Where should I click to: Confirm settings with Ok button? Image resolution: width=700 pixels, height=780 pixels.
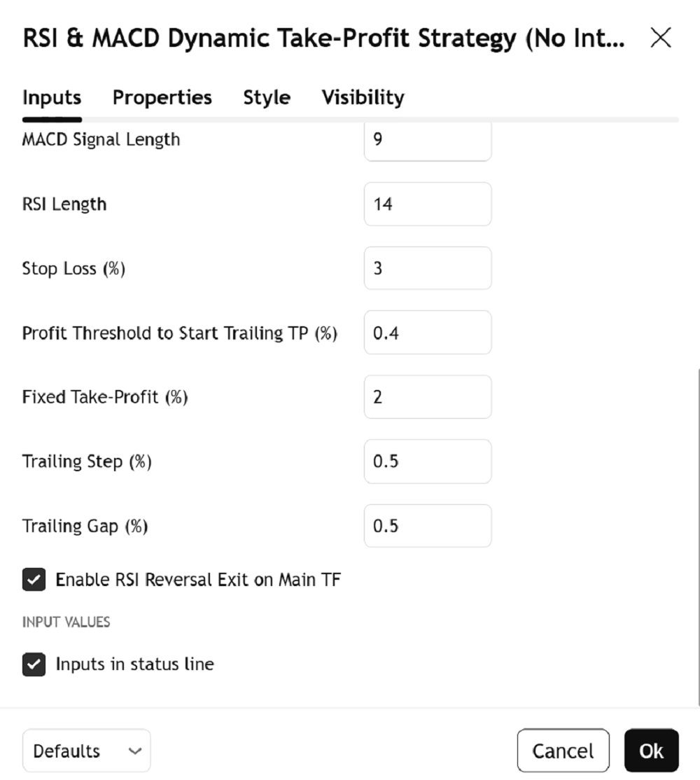point(651,751)
